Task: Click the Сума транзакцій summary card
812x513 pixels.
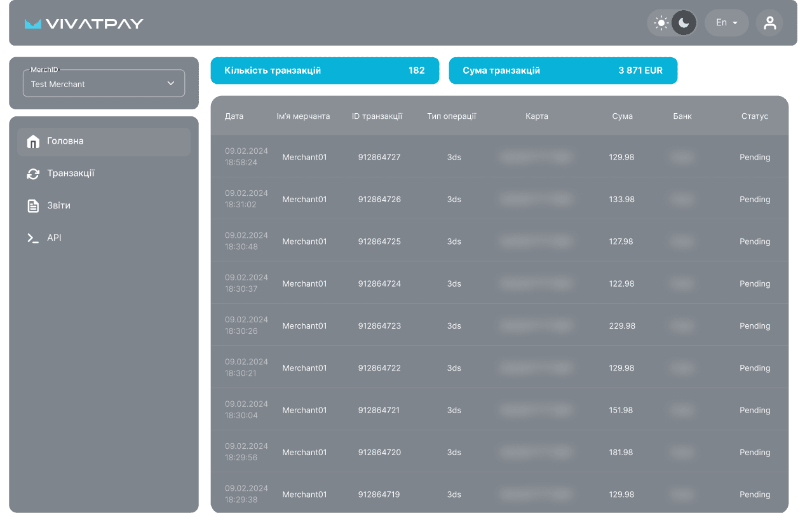Action: tap(563, 71)
